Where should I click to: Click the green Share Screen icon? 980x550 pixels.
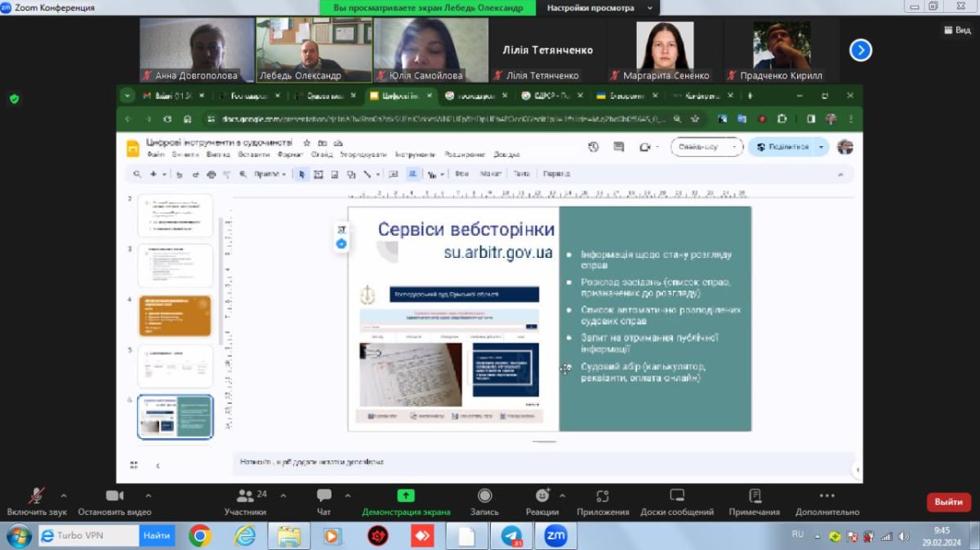pyautogui.click(x=406, y=495)
